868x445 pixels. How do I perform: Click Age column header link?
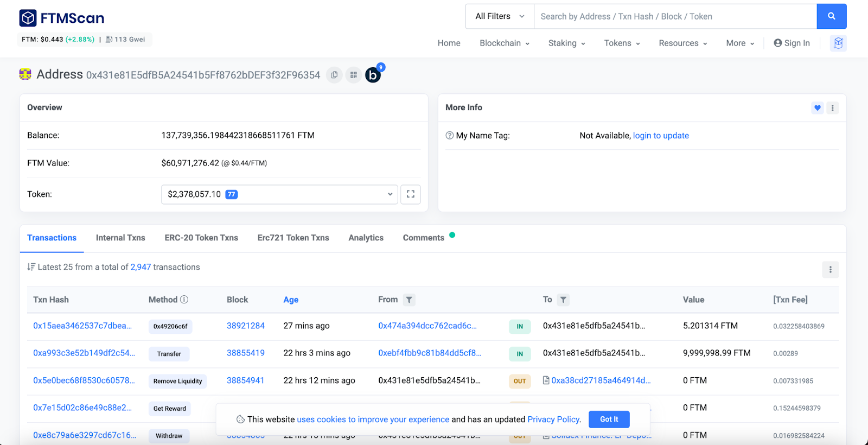coord(291,300)
